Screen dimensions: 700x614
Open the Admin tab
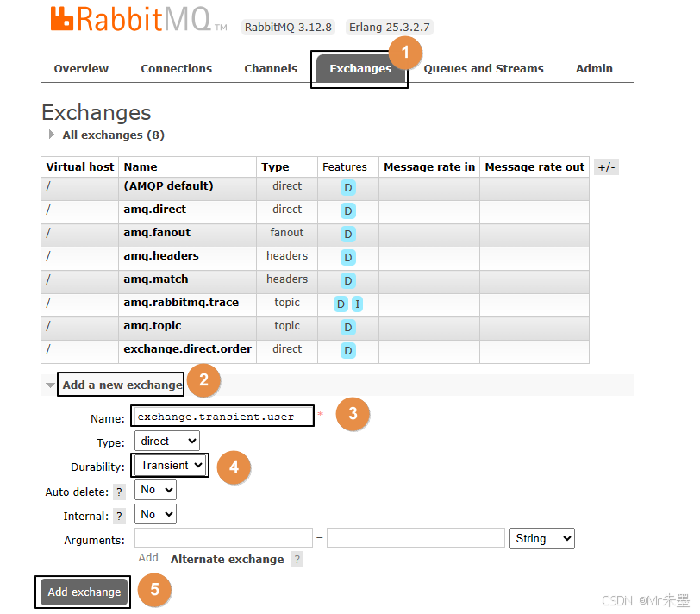[594, 68]
